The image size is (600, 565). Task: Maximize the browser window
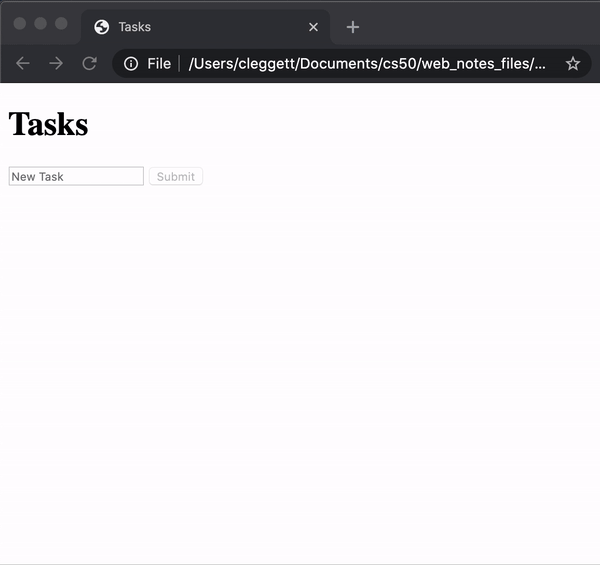click(x=62, y=24)
